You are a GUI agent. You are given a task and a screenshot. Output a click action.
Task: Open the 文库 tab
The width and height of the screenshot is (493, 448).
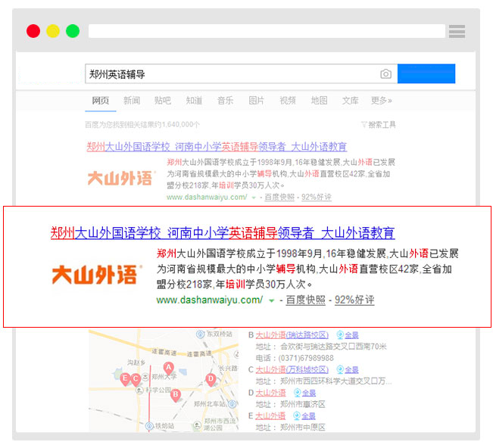coord(350,101)
